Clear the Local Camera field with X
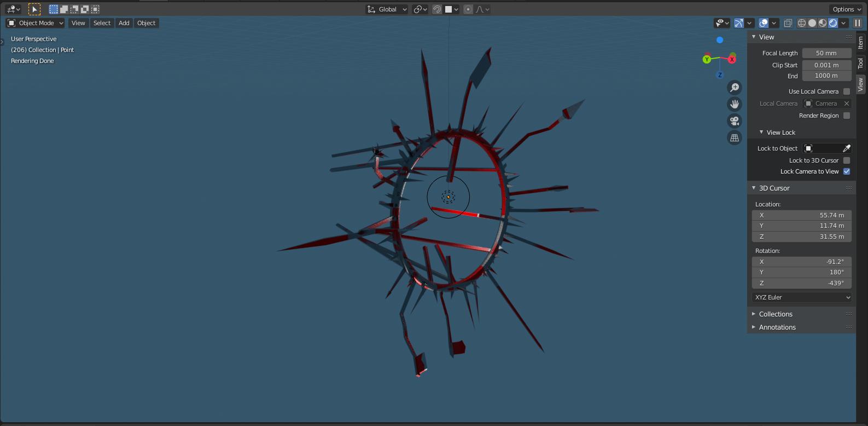The height and width of the screenshot is (426, 868). 847,103
